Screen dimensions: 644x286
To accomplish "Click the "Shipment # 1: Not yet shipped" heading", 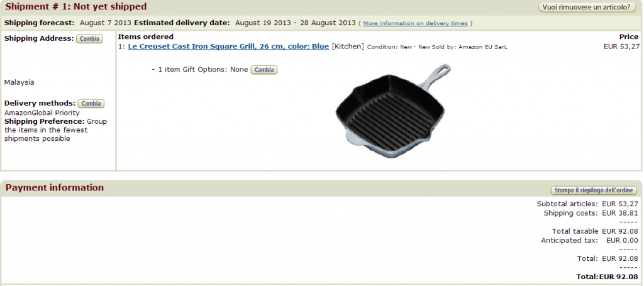I will coord(75,7).
